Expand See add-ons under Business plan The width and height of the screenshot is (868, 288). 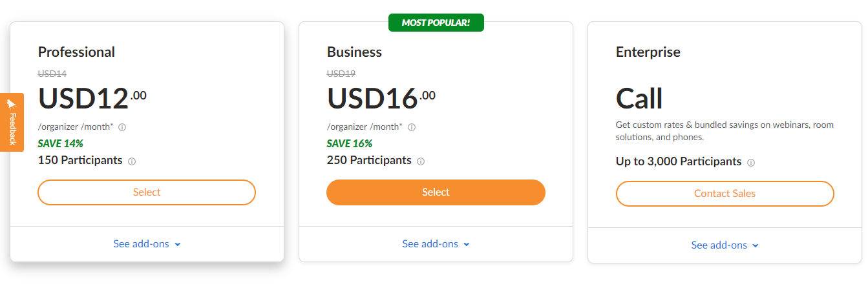pyautogui.click(x=436, y=244)
